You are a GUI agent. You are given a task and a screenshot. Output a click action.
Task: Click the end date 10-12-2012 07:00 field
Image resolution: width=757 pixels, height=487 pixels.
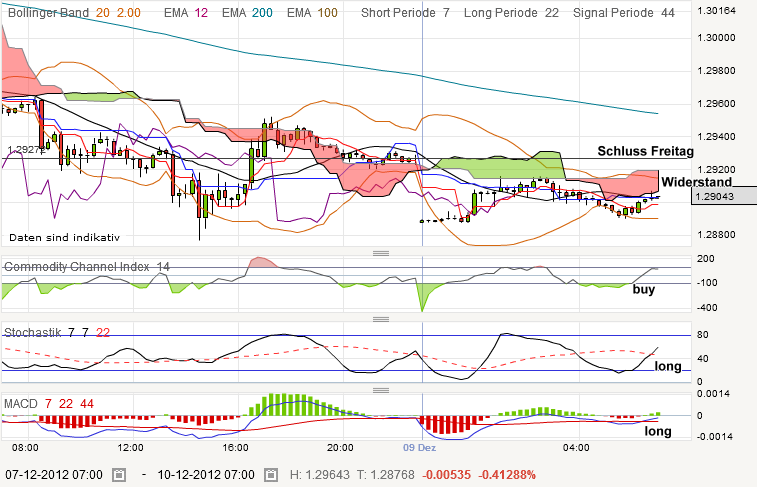click(x=206, y=475)
